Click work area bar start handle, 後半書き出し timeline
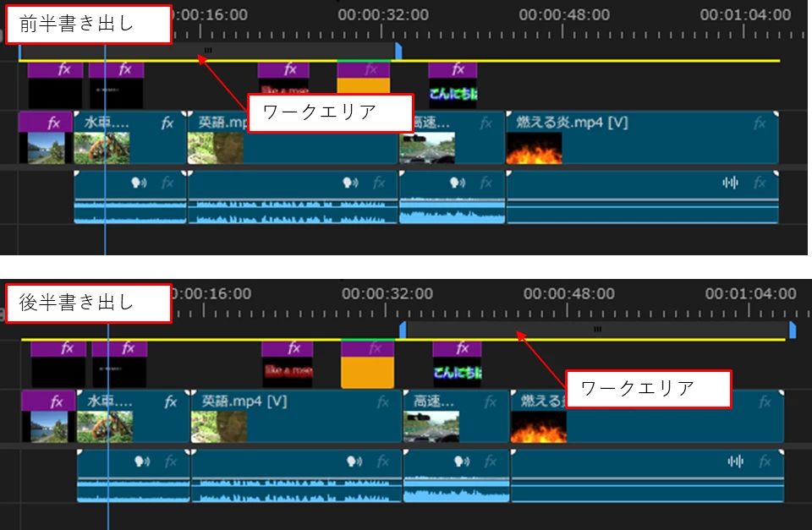This screenshot has width=812, height=530. pyautogui.click(x=403, y=331)
